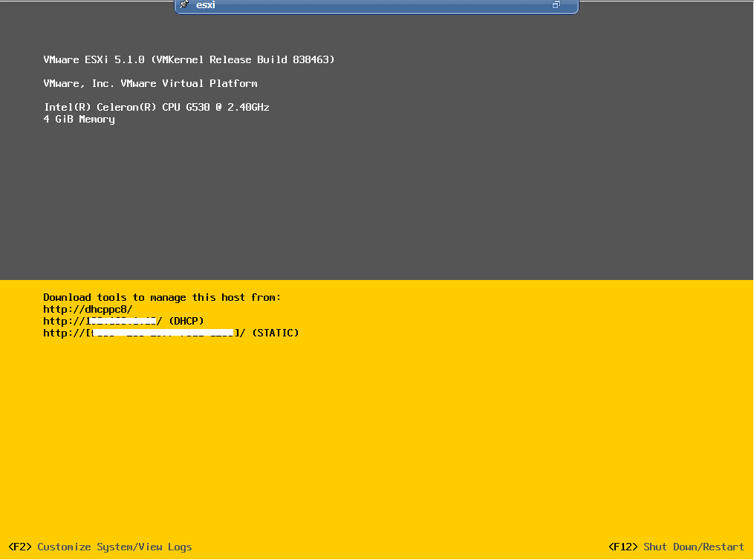Select F12 Shut Down/Restart

[x=676, y=547]
